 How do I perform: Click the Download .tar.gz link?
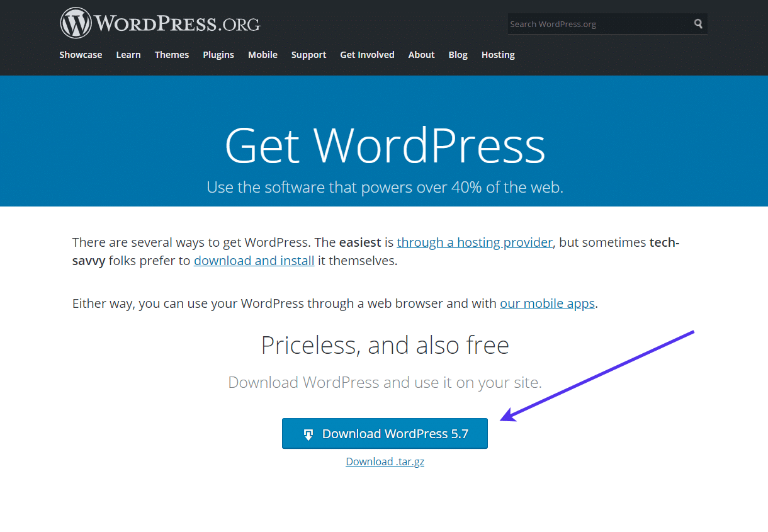tap(385, 461)
